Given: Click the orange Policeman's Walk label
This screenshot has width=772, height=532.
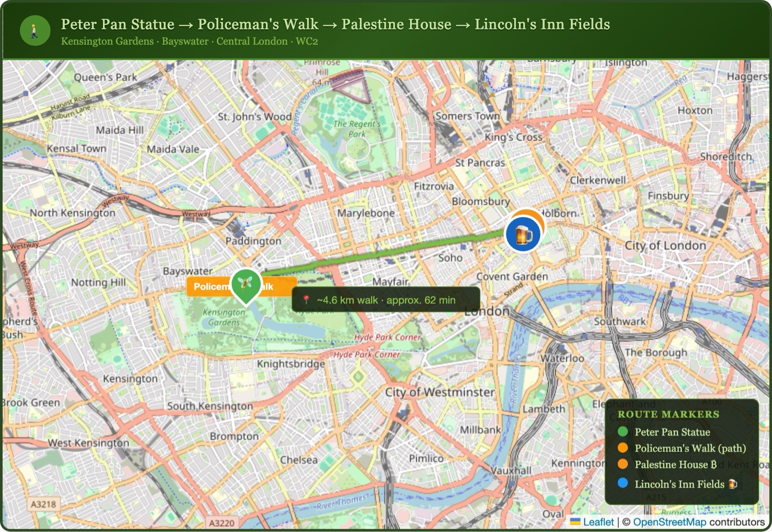Looking at the screenshot, I should (x=241, y=287).
